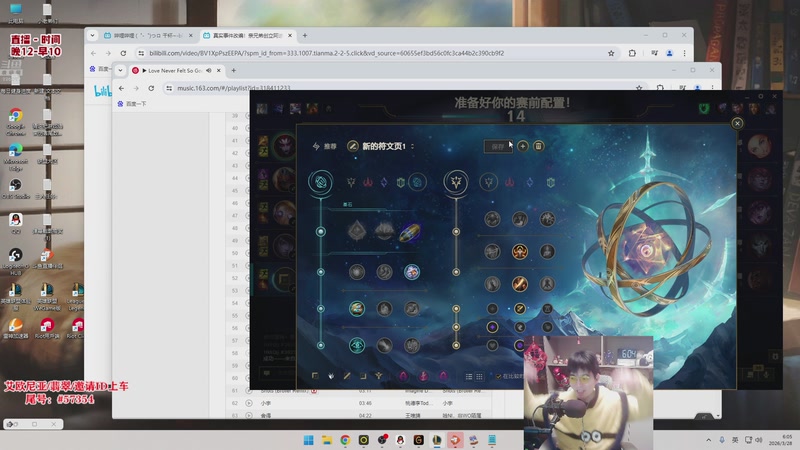Image resolution: width=800 pixels, height=450 pixels.
Task: Click the pencil icon to rename the rune page
Action: pos(353,146)
